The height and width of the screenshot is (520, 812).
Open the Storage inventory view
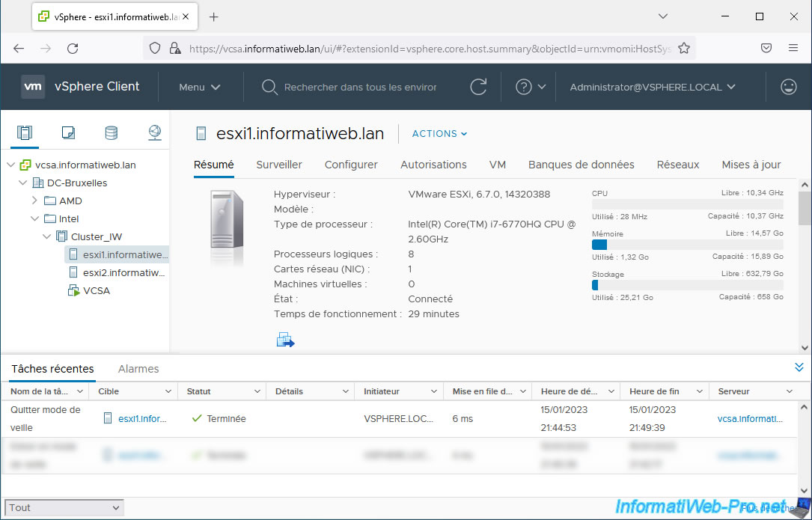click(x=111, y=133)
